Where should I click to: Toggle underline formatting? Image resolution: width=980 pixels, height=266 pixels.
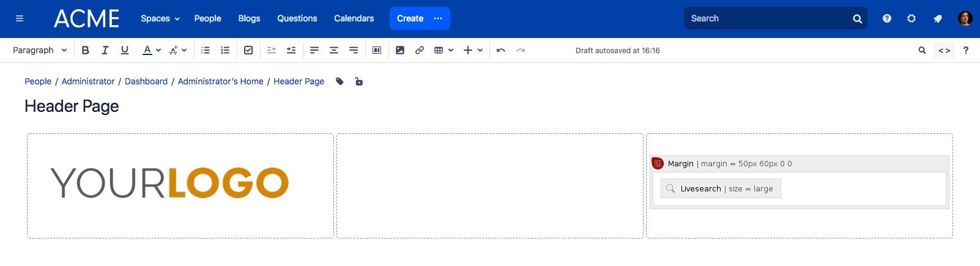pos(125,50)
